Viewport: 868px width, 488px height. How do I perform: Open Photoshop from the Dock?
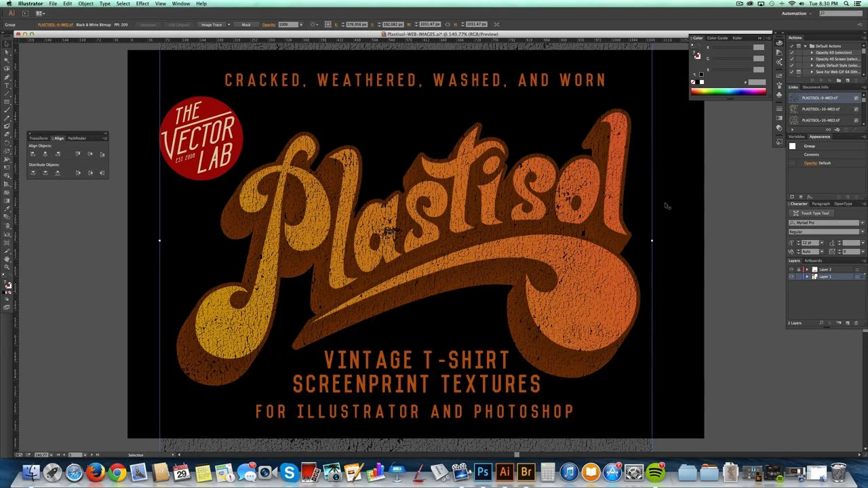pyautogui.click(x=483, y=472)
